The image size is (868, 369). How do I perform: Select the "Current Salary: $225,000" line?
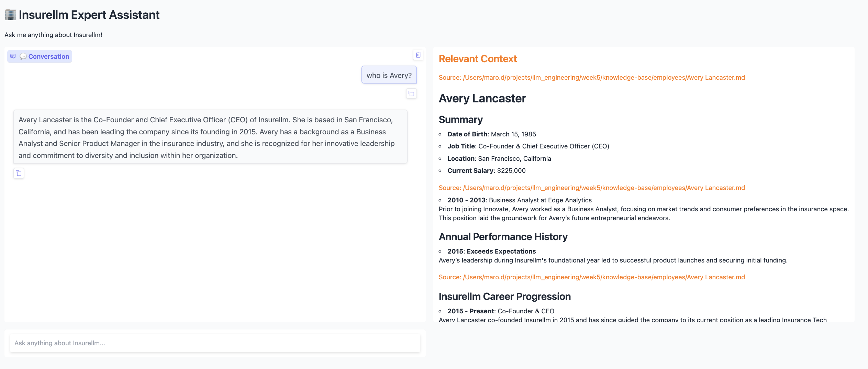tap(487, 171)
